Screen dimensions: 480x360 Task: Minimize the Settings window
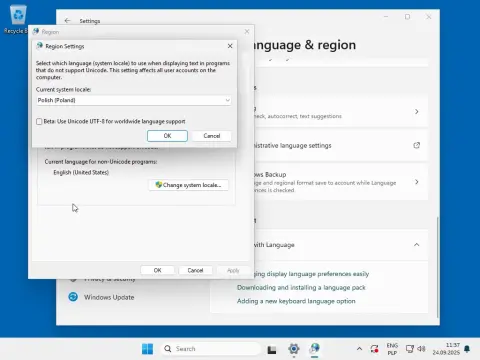click(386, 17)
